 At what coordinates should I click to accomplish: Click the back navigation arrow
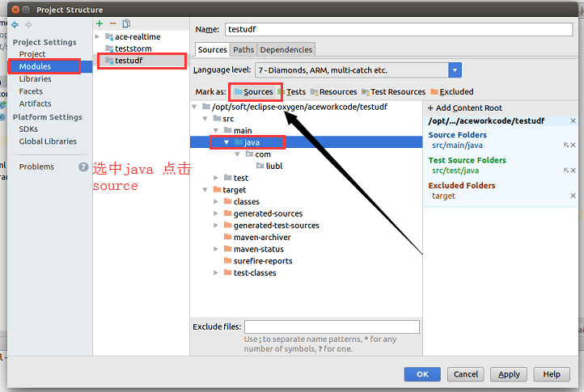pos(15,25)
